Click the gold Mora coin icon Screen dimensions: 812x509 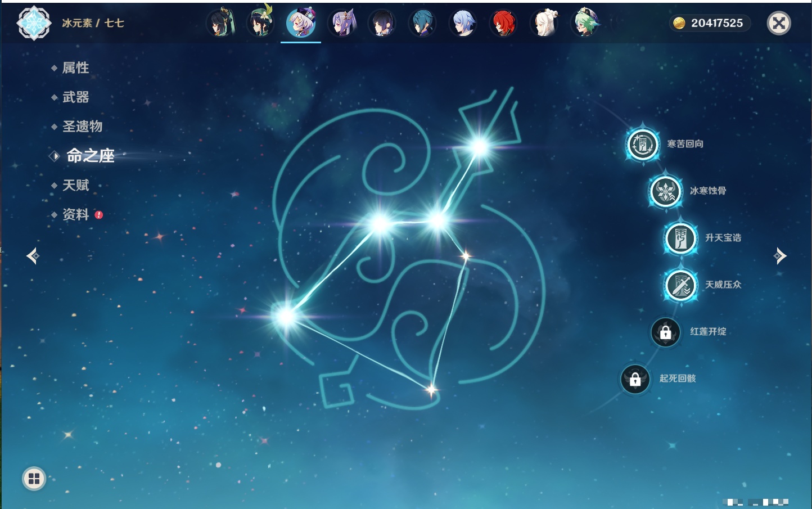click(679, 23)
